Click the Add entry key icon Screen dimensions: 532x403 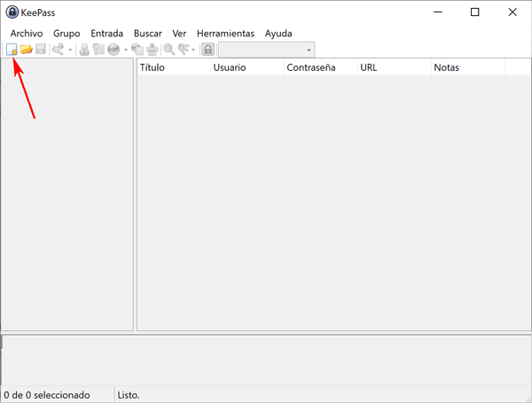59,50
